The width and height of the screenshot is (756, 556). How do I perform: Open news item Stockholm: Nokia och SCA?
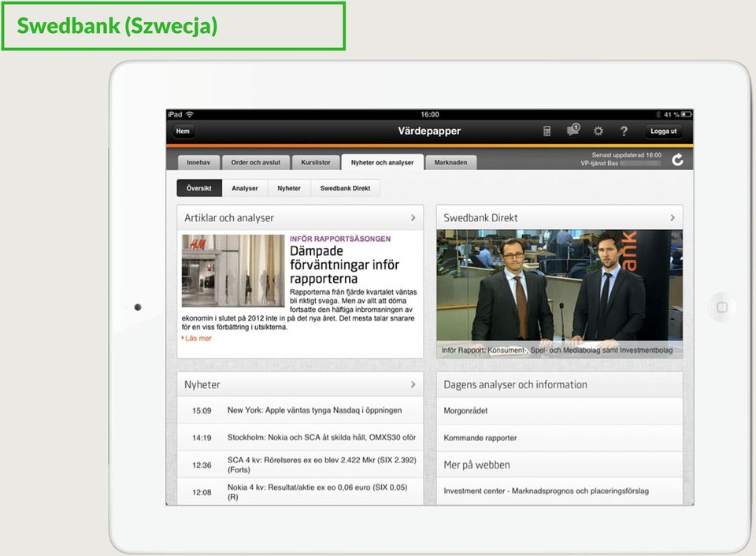click(300, 437)
